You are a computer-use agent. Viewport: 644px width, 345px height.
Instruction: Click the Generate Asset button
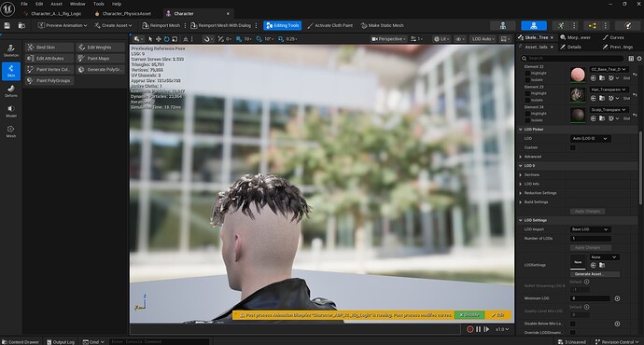[595, 274]
